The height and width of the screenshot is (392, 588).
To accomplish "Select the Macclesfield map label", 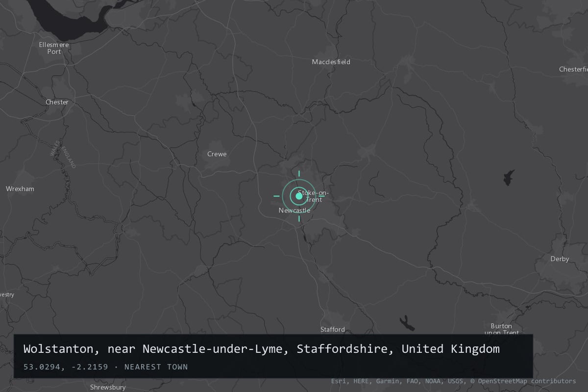I will pyautogui.click(x=331, y=62).
